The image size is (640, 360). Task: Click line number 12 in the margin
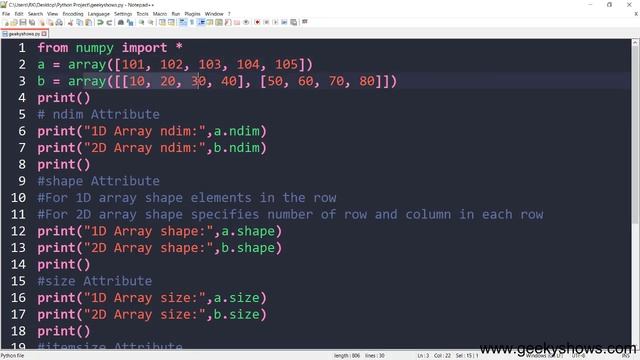(x=18, y=231)
